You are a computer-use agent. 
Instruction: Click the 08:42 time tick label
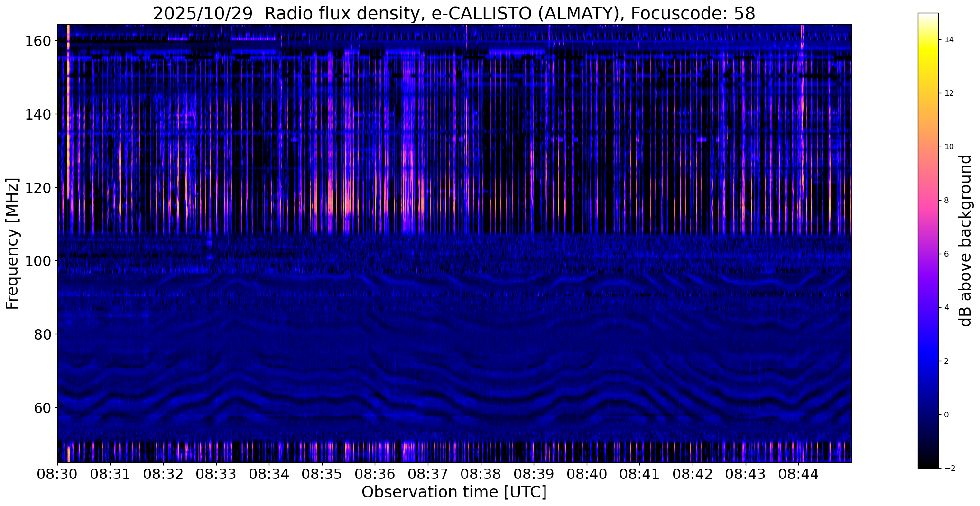click(693, 475)
